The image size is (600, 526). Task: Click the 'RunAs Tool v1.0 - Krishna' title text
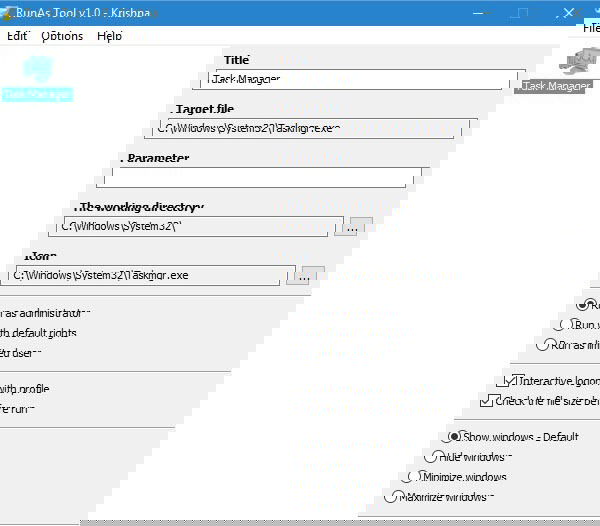83,13
